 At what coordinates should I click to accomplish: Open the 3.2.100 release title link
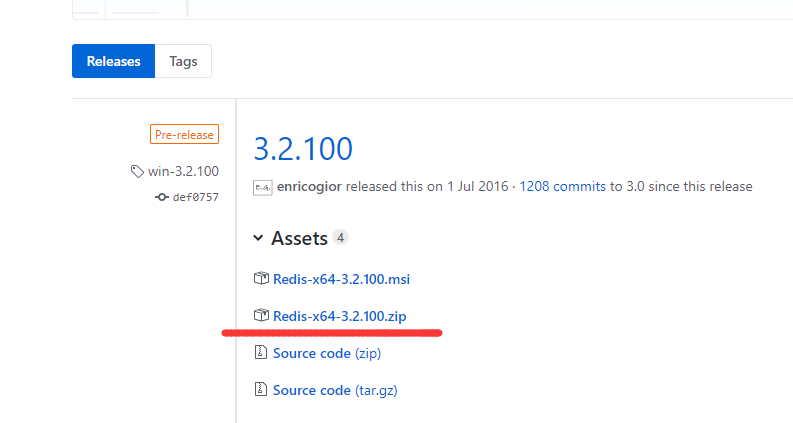(303, 149)
